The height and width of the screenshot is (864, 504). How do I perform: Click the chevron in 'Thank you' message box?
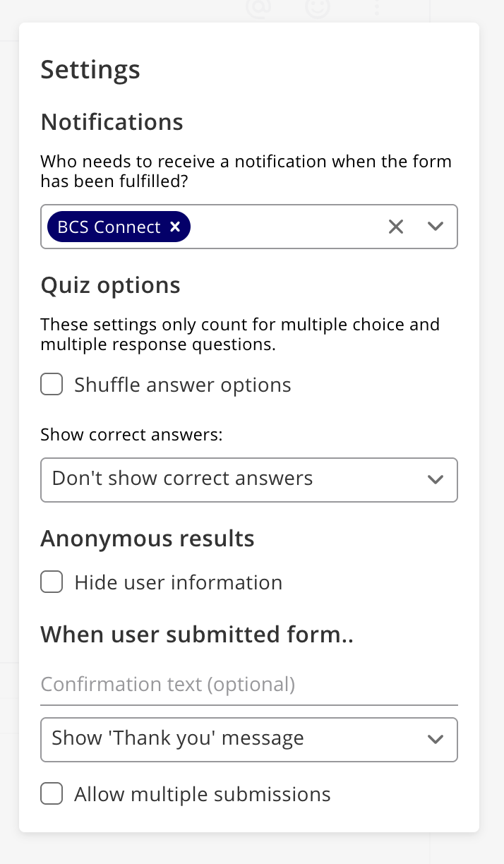(x=436, y=740)
